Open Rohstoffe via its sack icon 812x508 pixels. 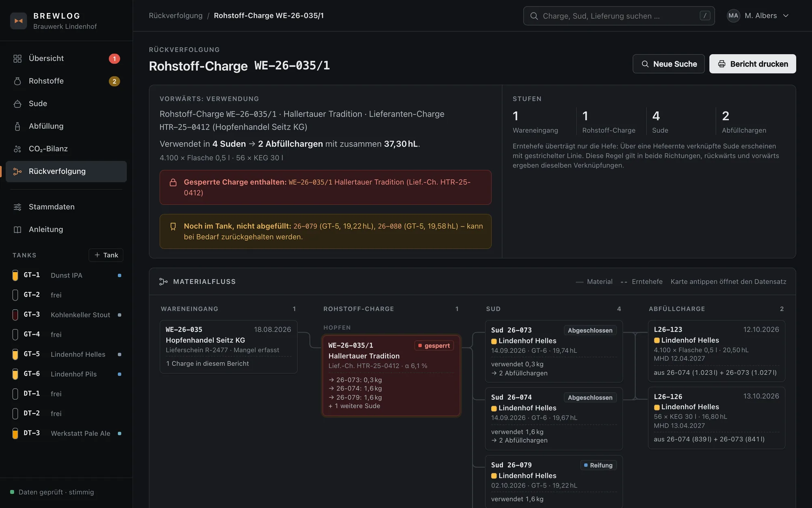[x=17, y=81]
